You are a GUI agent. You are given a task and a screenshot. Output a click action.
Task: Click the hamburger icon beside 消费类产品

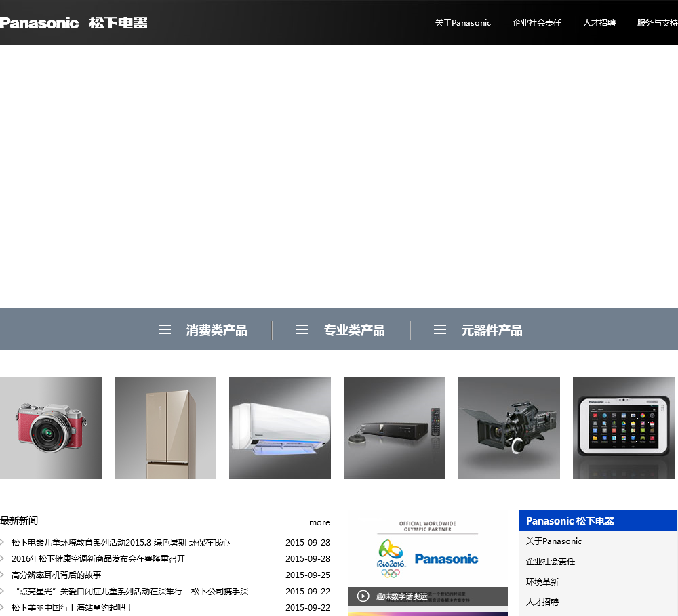pos(165,329)
